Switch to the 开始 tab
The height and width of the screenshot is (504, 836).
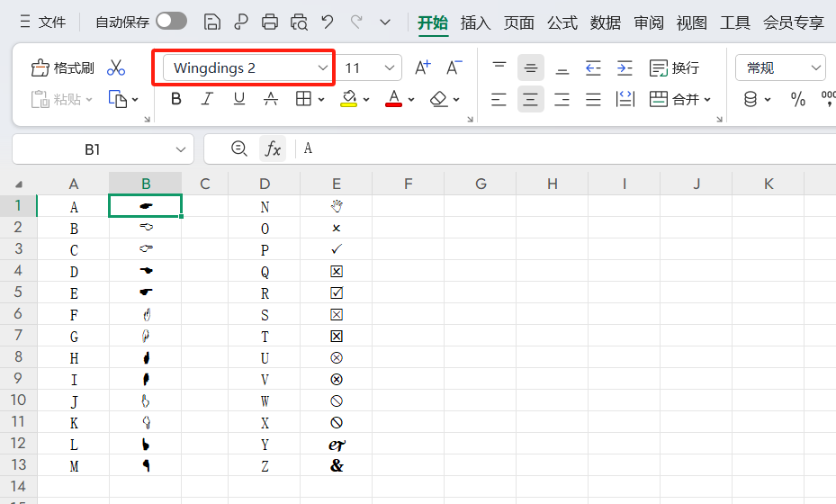pyautogui.click(x=432, y=22)
